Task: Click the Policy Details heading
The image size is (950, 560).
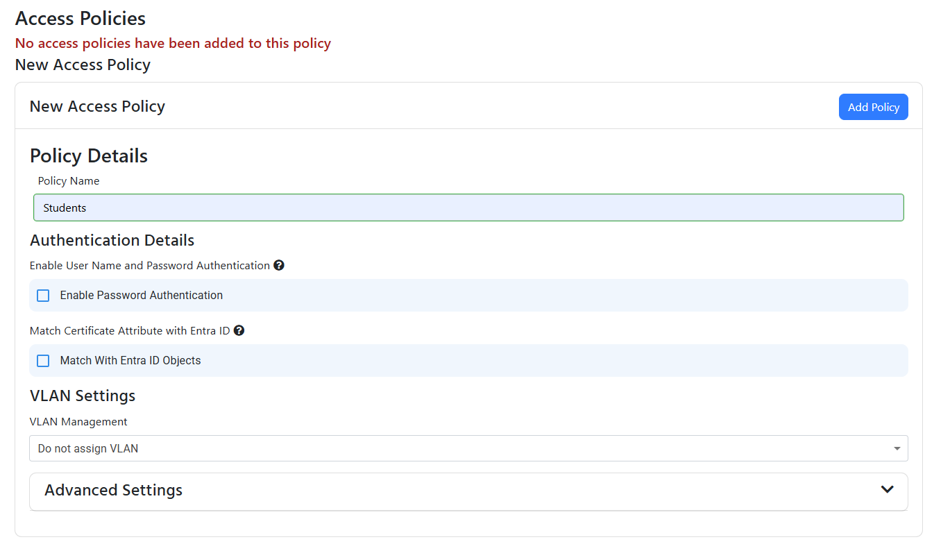Action: pyautogui.click(x=89, y=155)
